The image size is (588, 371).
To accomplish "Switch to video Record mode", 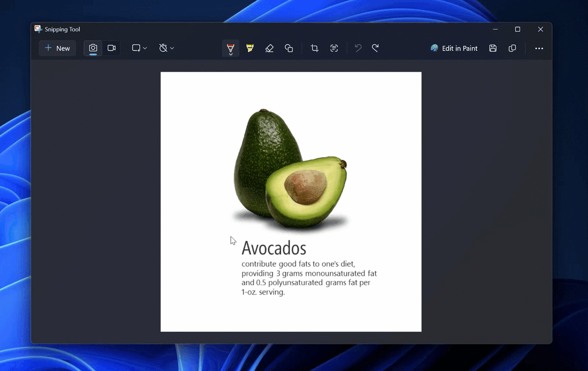I will pyautogui.click(x=112, y=48).
